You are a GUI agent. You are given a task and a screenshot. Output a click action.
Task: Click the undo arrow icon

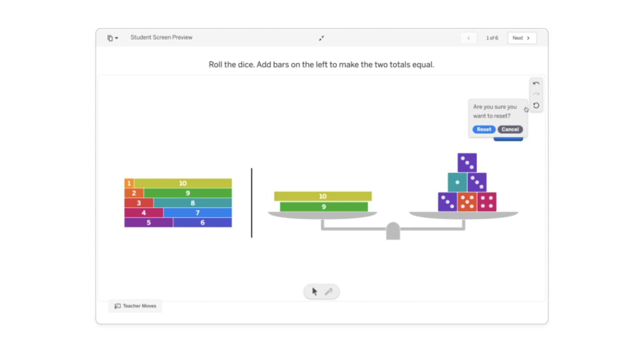pos(536,83)
